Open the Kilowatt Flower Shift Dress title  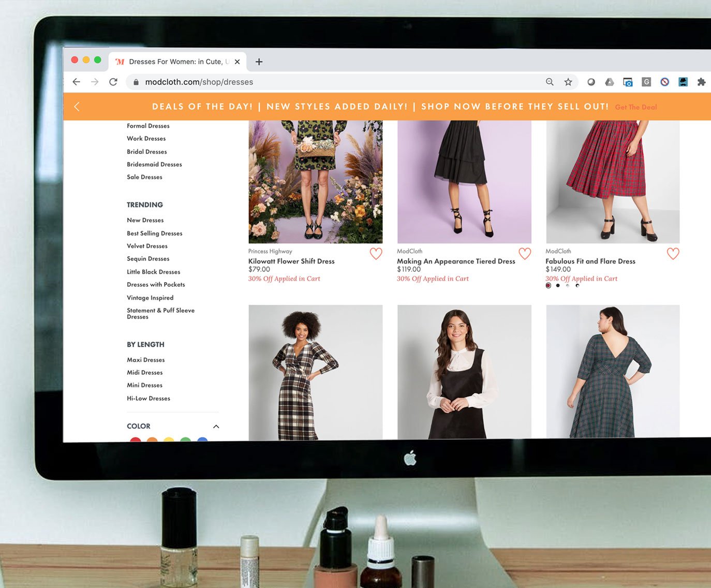[291, 261]
